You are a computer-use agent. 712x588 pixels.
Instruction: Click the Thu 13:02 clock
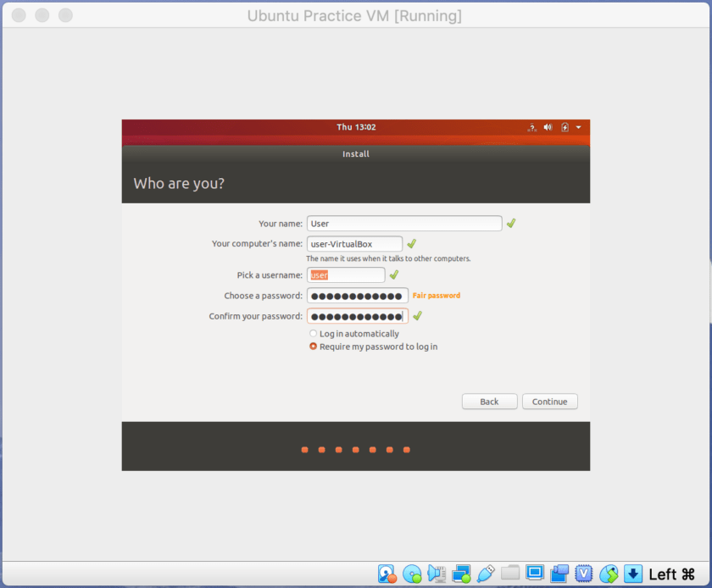(x=356, y=127)
